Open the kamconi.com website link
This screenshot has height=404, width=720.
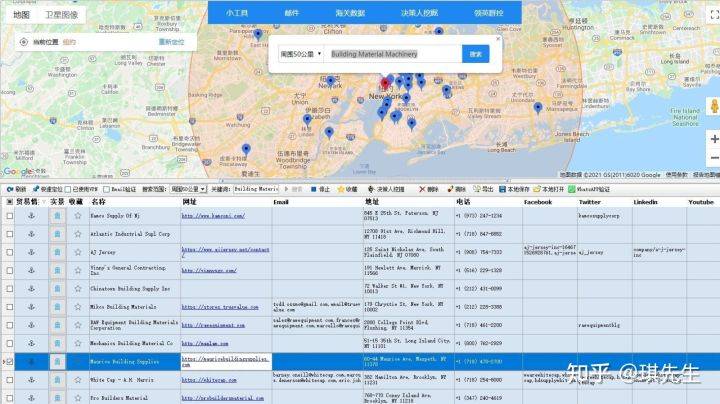click(213, 215)
